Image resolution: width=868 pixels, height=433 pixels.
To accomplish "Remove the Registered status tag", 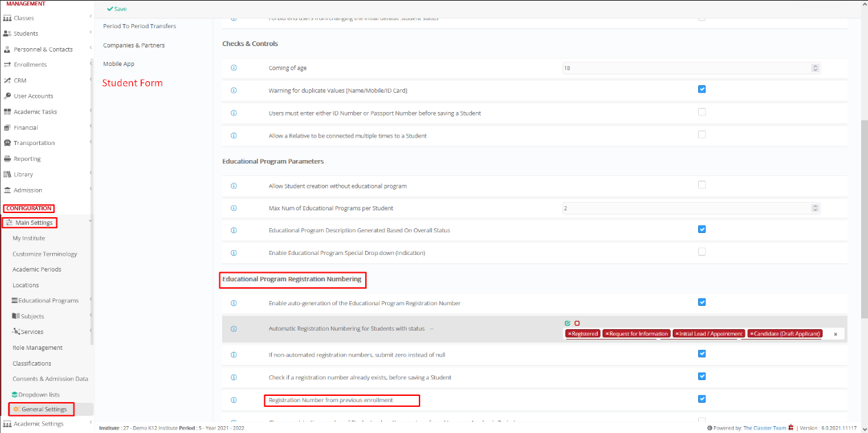I will 569,334.
